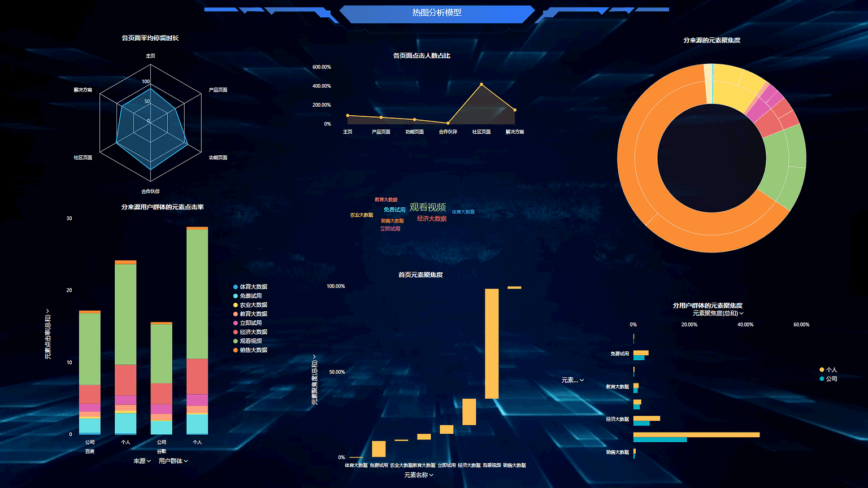Open the 来源 dropdown below the stacked bar chart

(x=142, y=461)
